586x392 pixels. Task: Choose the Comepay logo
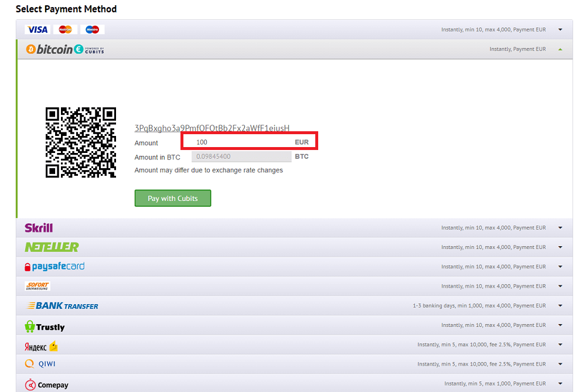tap(47, 385)
